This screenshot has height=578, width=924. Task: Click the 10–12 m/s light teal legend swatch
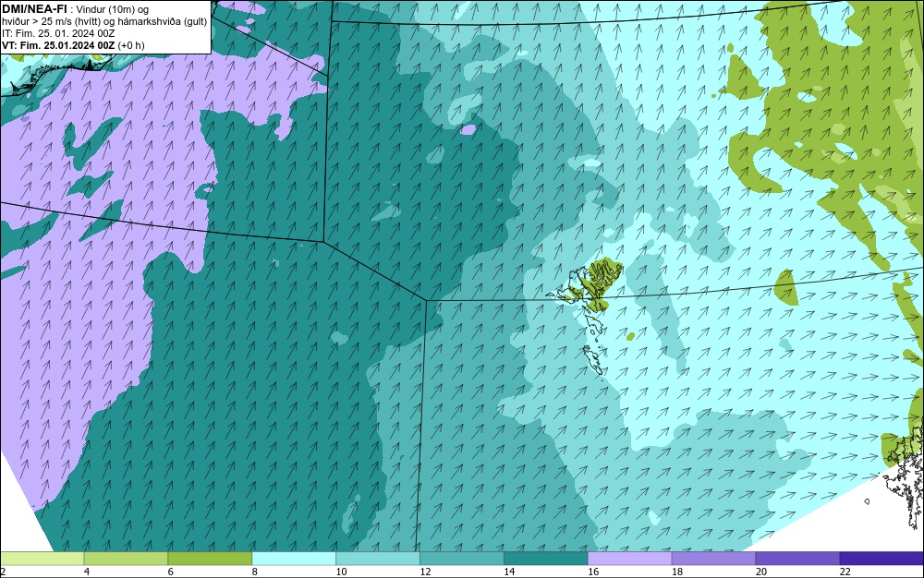tap(378, 559)
